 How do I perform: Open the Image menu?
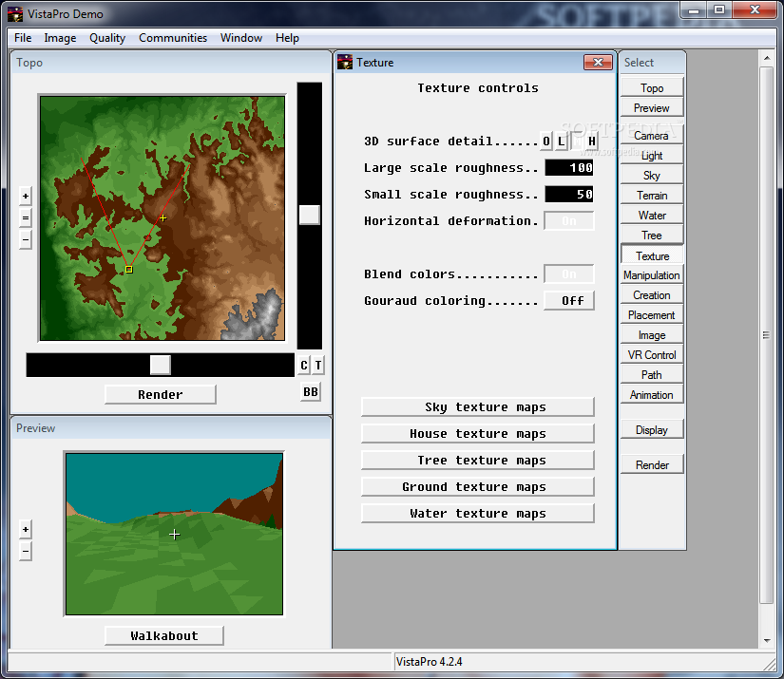(60, 38)
